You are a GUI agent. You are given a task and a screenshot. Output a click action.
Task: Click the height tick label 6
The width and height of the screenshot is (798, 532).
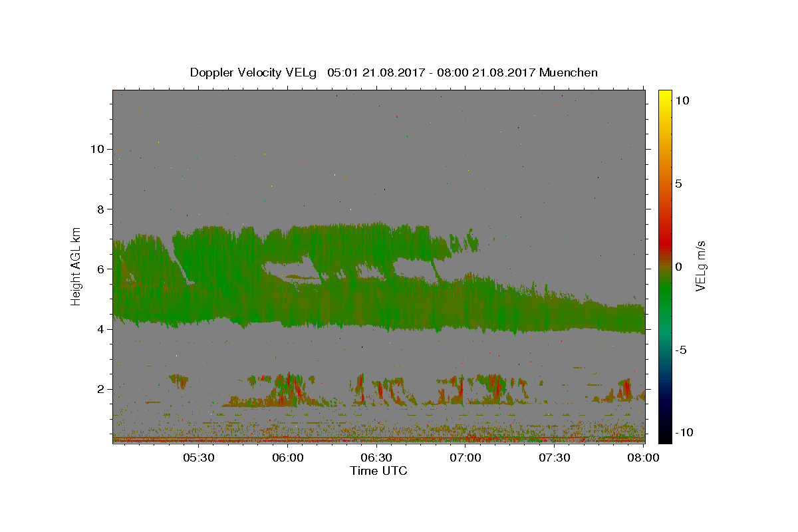[100, 269]
